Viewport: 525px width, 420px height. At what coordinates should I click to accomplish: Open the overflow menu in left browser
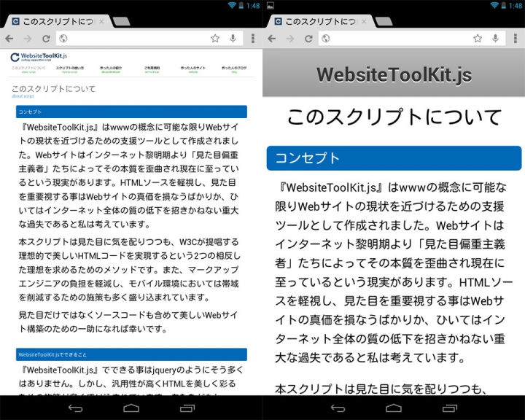coord(253,39)
